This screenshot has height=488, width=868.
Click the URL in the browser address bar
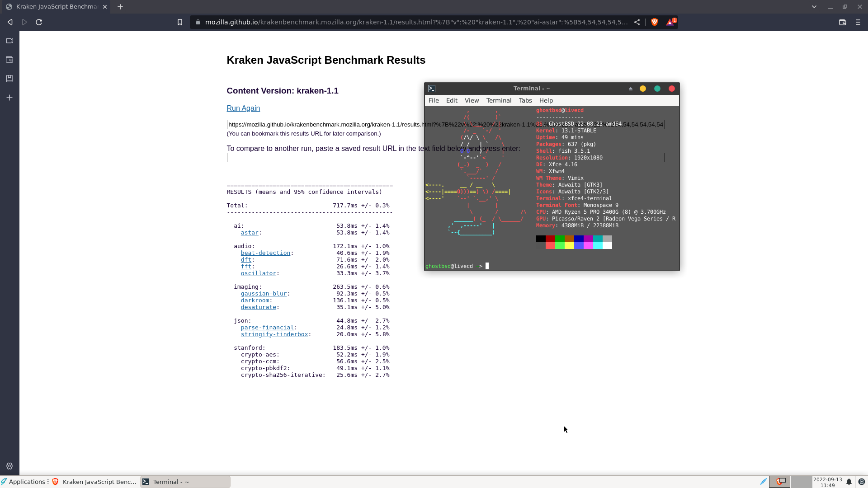(416, 22)
